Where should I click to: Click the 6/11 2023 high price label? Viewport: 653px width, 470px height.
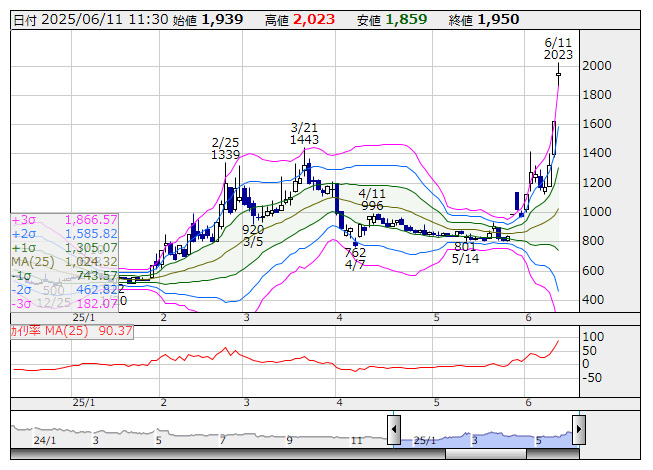[x=558, y=49]
